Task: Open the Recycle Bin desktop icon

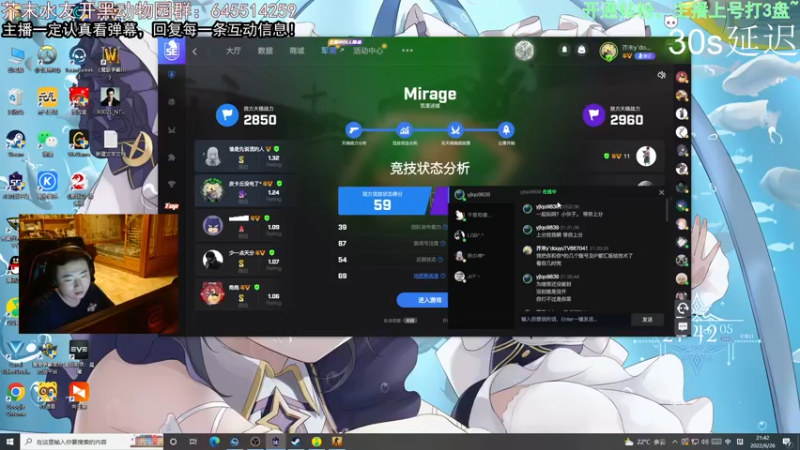Action: [16, 101]
